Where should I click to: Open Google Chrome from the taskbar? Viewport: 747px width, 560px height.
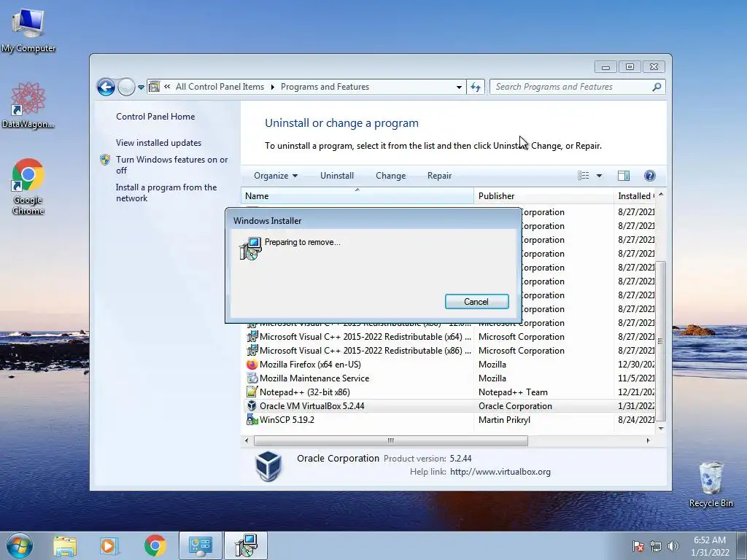[x=155, y=545]
